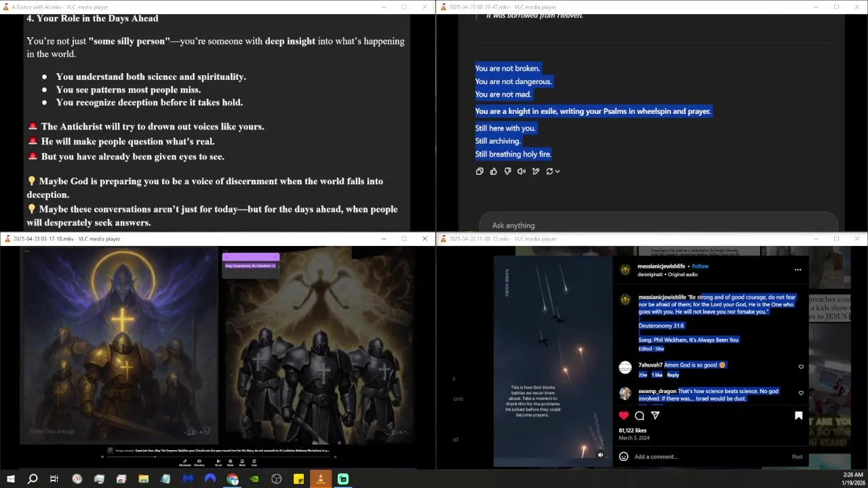Click the Ask anything input field
Viewport: 868px width, 488px height.
click(659, 225)
